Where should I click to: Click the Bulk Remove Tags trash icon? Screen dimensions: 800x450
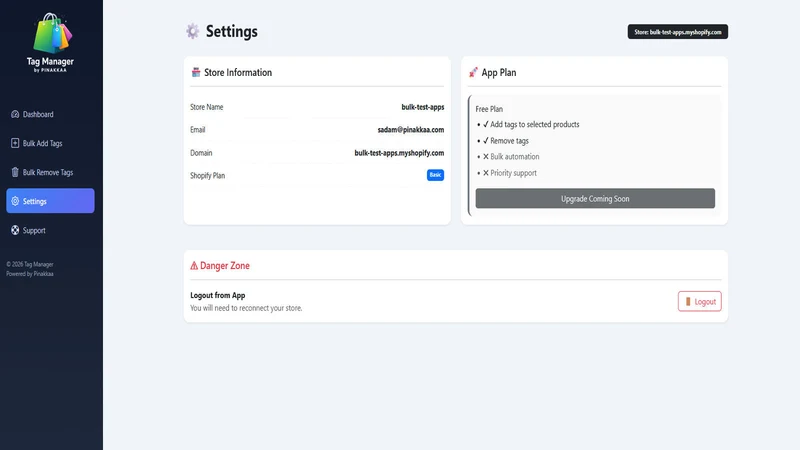point(15,172)
